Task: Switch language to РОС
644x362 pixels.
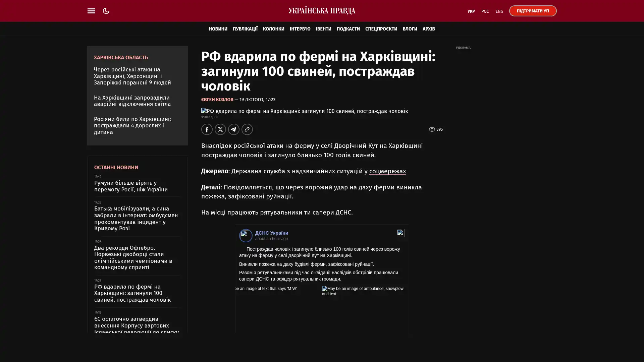Action: (485, 11)
